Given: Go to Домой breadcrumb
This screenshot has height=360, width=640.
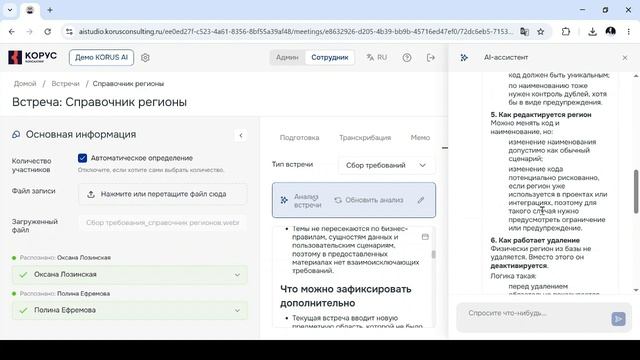Looking at the screenshot, I should pyautogui.click(x=25, y=84).
